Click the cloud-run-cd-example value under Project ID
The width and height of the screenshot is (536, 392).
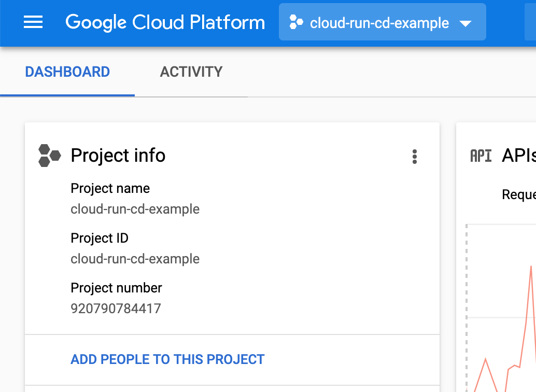(135, 259)
